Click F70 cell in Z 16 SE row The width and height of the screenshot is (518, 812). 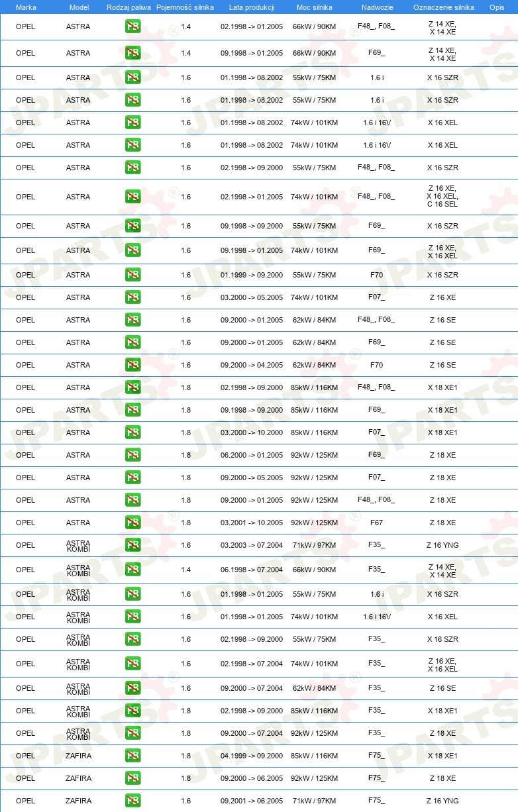coord(376,365)
